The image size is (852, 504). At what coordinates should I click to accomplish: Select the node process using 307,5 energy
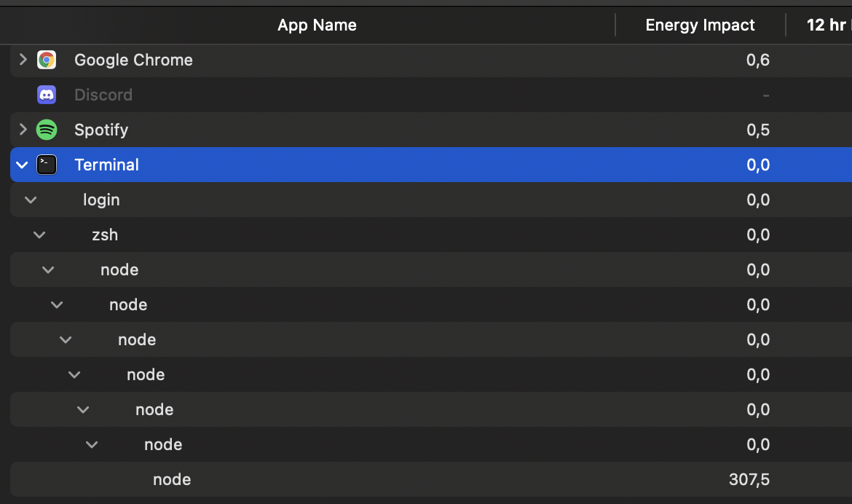click(172, 479)
